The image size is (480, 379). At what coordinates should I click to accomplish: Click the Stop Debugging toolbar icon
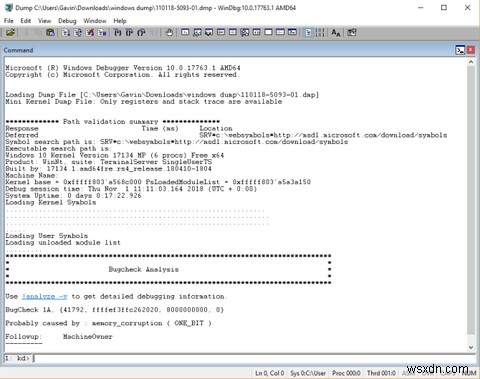tap(90, 32)
